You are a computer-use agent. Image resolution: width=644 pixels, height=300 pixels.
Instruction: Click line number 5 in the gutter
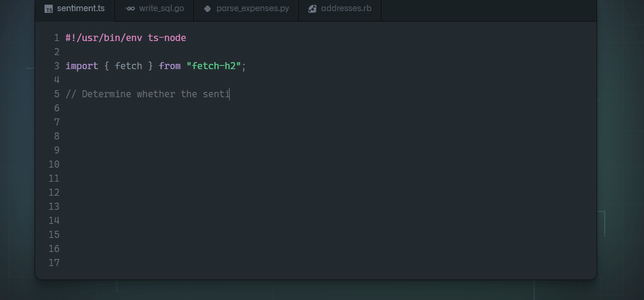pos(57,94)
